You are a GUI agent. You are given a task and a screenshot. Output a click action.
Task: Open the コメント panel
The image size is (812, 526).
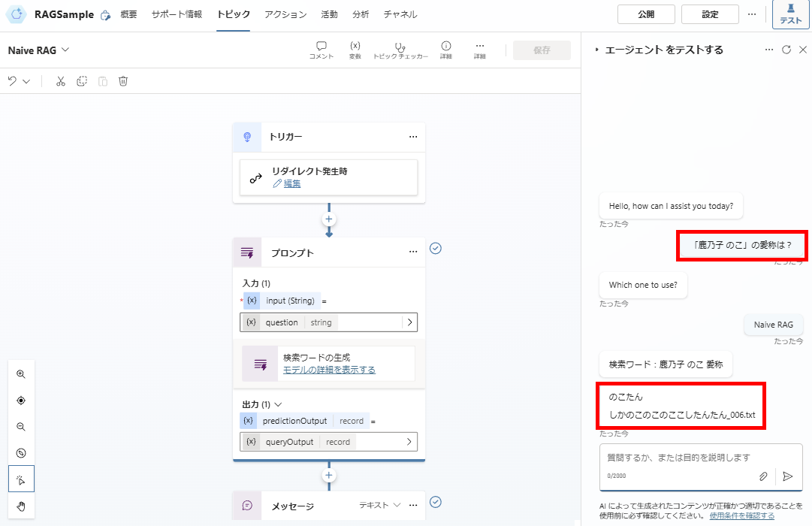point(321,50)
